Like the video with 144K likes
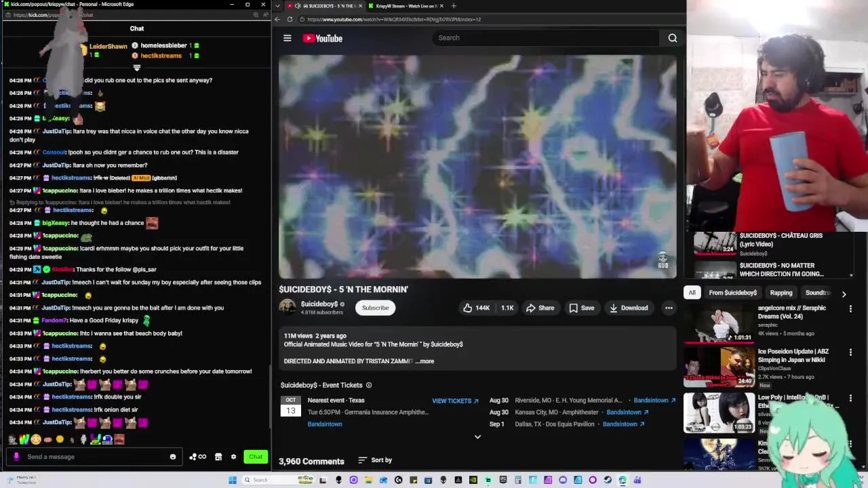Viewport: 868px width, 488px height. tap(476, 308)
